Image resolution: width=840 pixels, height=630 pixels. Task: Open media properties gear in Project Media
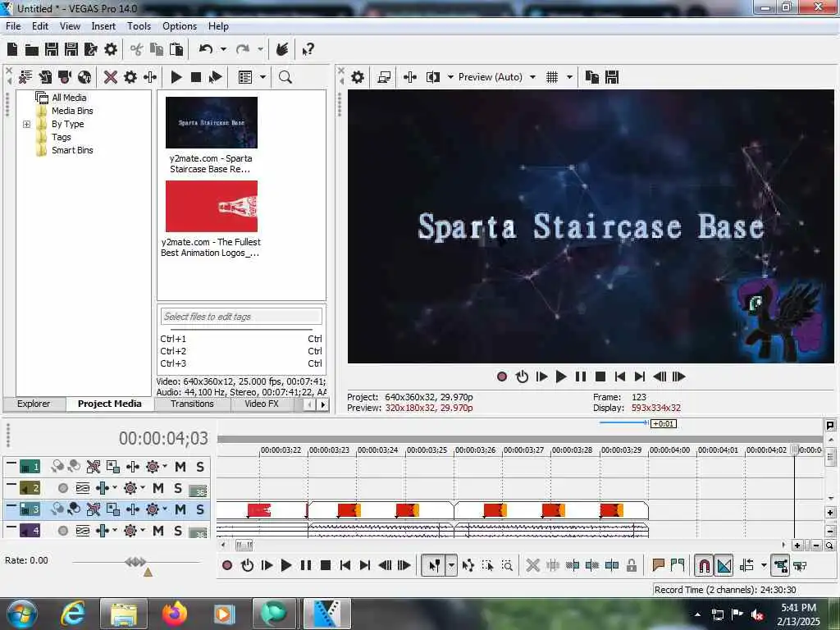[x=130, y=77]
